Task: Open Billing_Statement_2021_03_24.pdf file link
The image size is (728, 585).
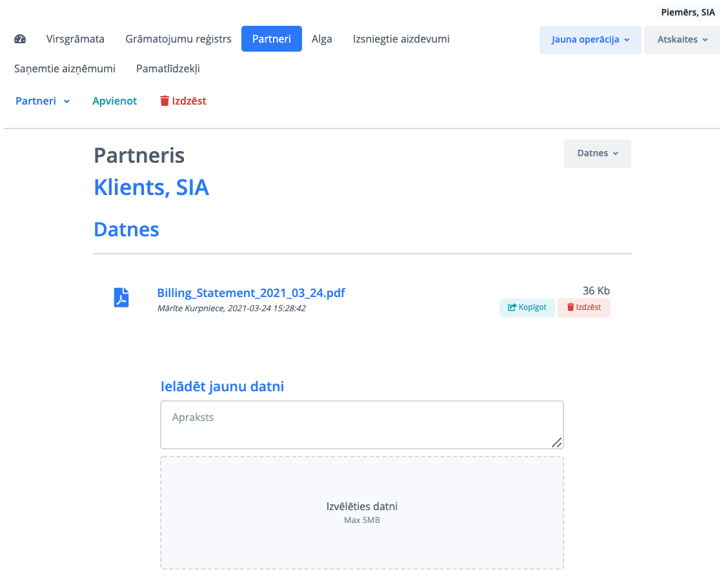Action: point(251,292)
